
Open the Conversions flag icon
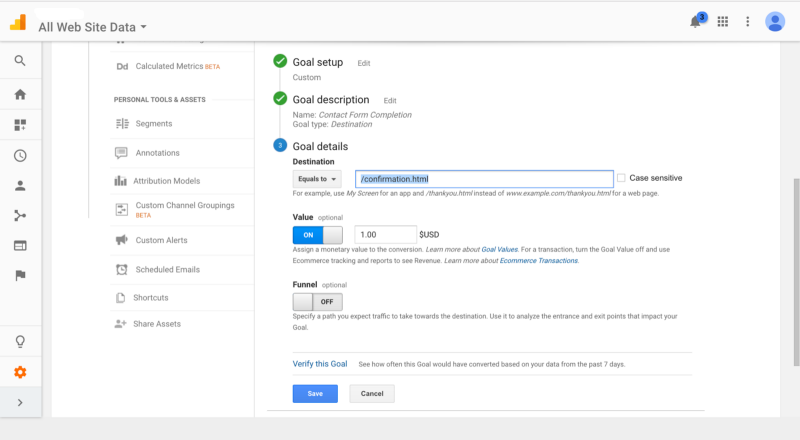[20, 275]
